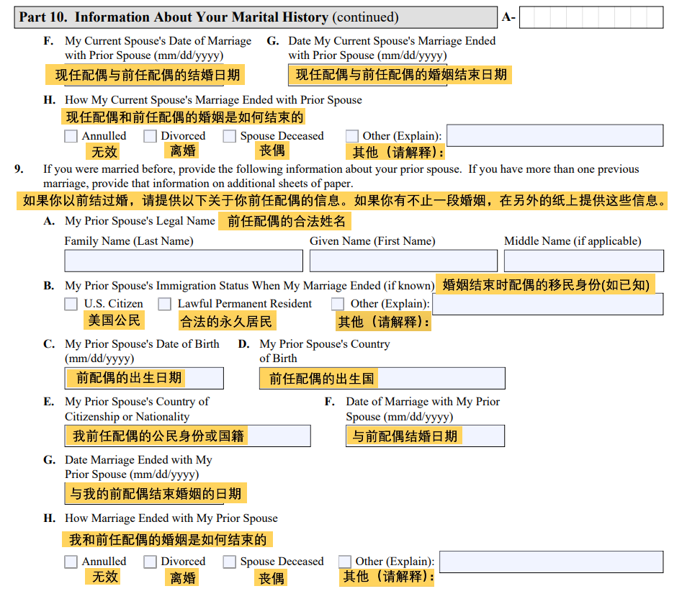
Task: Check Divorced for current spouse's prior marriage
Action: coord(150,136)
